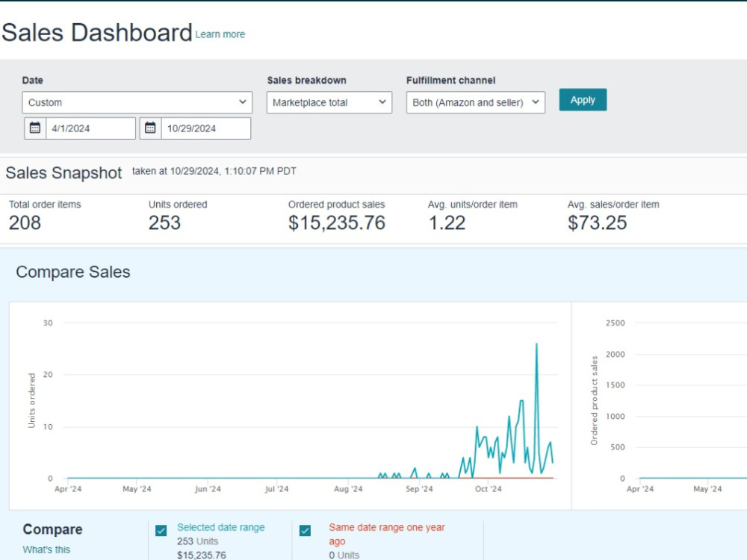Click the 0 Units text under one year ago
The height and width of the screenshot is (560, 747).
(x=344, y=555)
